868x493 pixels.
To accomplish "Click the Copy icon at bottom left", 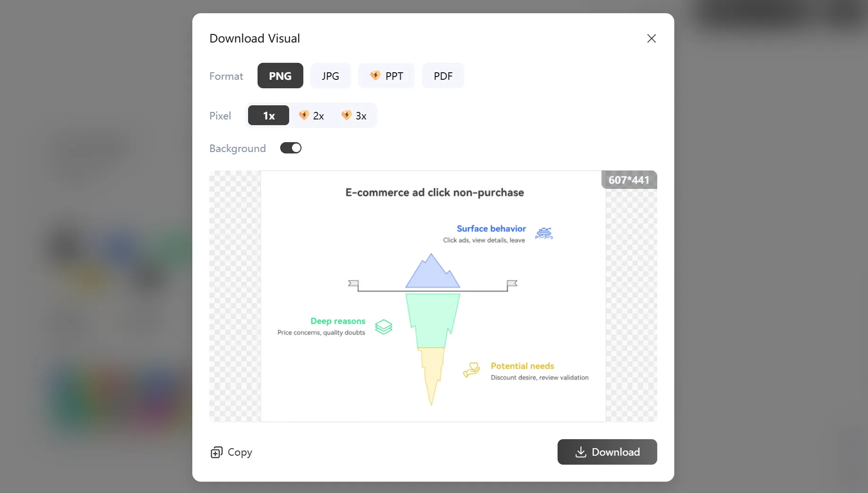I will 216,452.
